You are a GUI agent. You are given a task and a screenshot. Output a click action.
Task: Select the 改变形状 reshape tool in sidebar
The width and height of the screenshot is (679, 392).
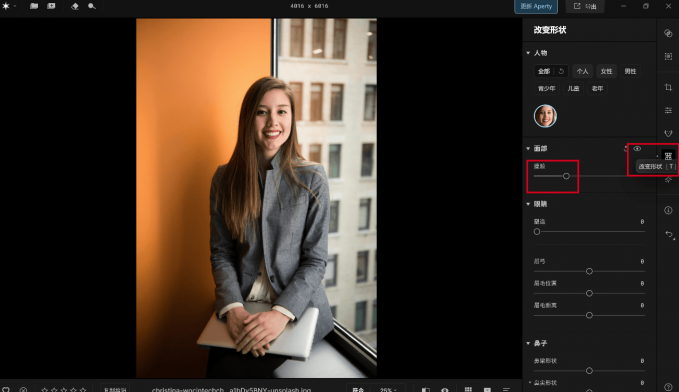tap(668, 156)
